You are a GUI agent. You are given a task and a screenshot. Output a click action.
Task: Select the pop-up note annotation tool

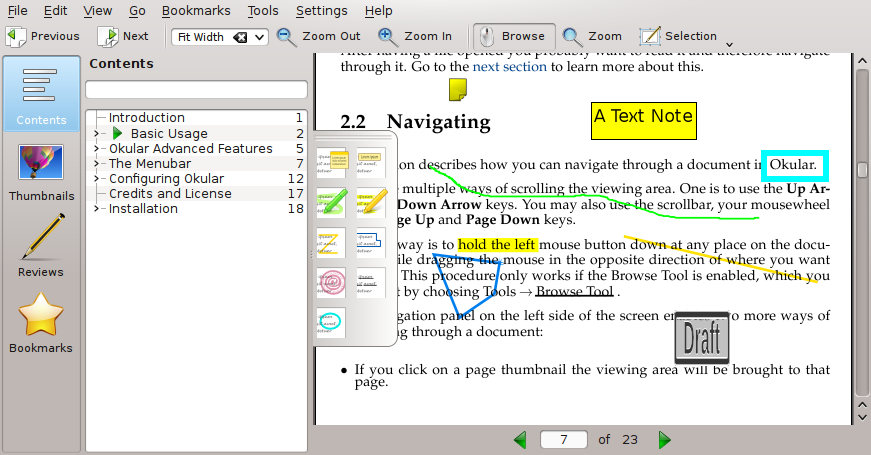click(x=331, y=163)
